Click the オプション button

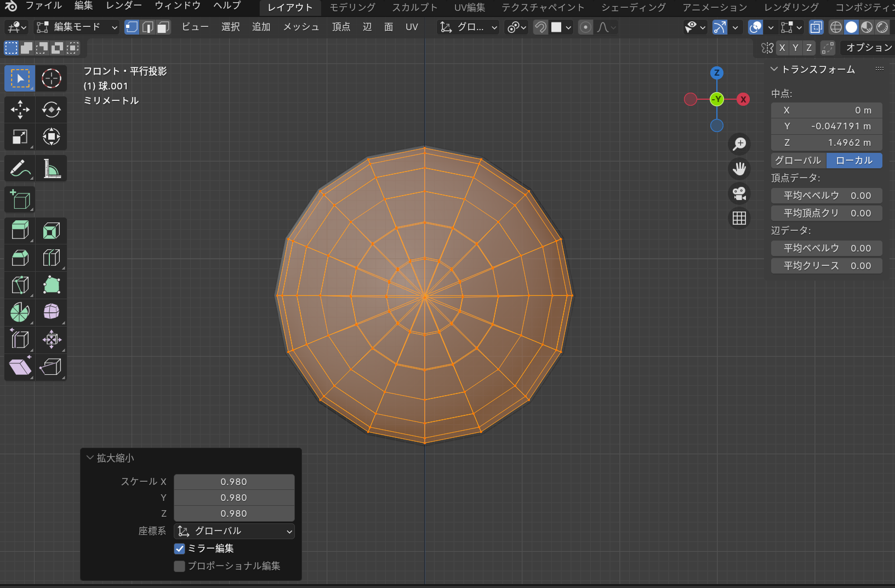[868, 48]
